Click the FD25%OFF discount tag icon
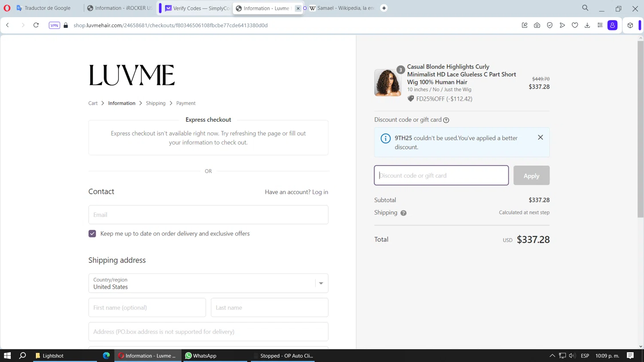 (x=411, y=99)
